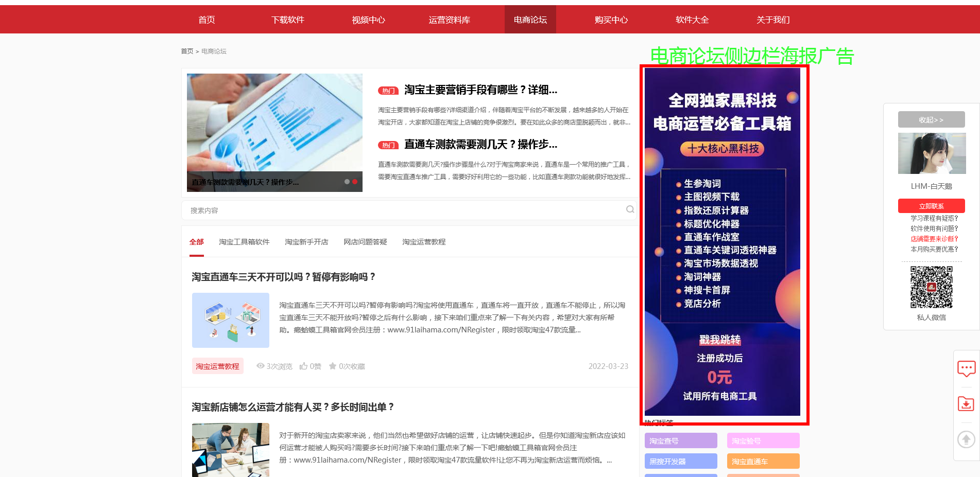Image resolution: width=980 pixels, height=477 pixels.
Task: Open the 购买中心 menu
Action: click(x=611, y=20)
